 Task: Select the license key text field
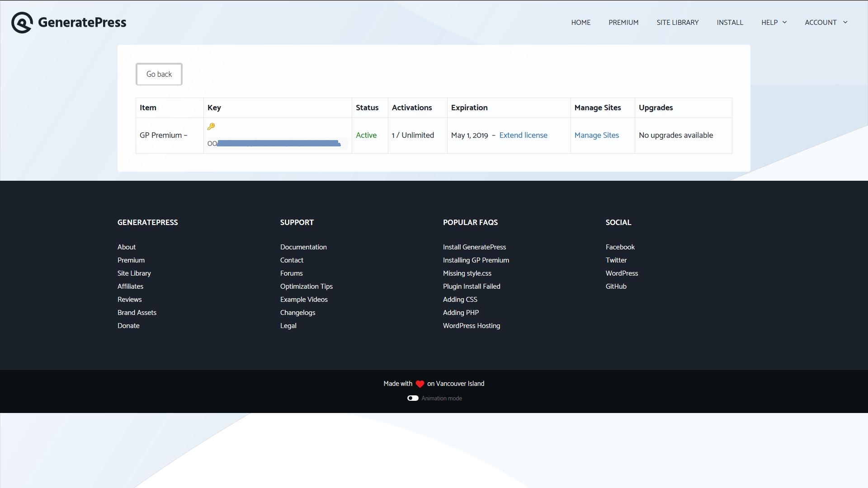[277, 144]
